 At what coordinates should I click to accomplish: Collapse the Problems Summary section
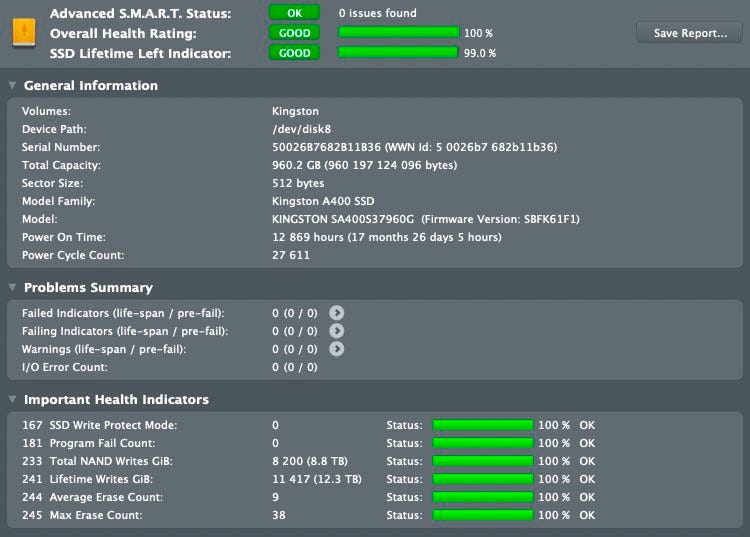point(12,287)
